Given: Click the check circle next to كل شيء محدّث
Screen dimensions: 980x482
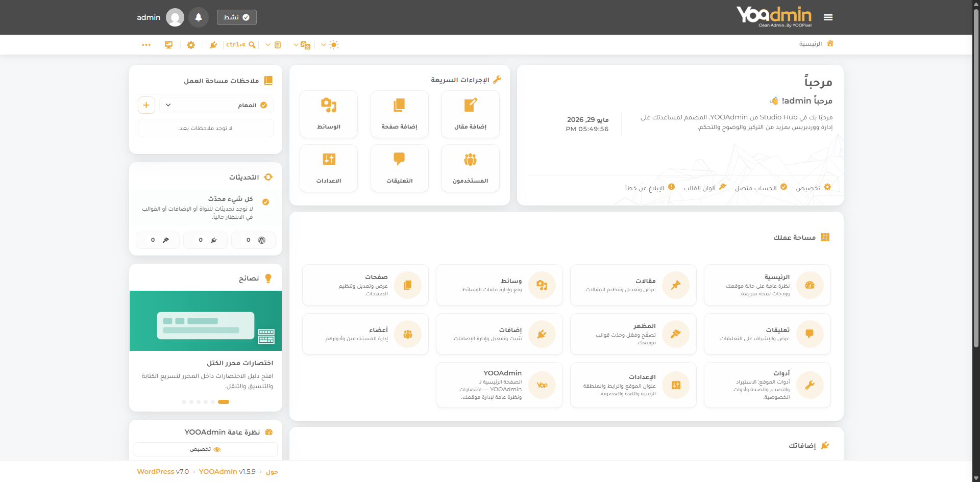Looking at the screenshot, I should click(265, 202).
